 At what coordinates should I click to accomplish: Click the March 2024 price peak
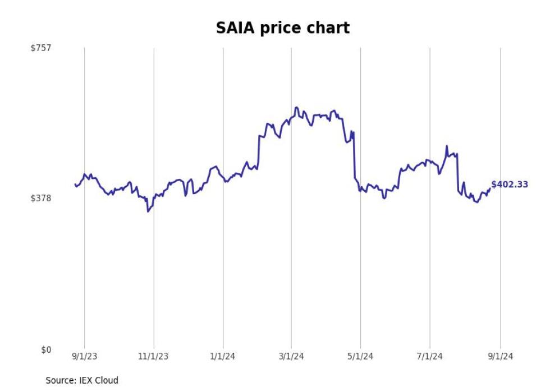[296, 108]
